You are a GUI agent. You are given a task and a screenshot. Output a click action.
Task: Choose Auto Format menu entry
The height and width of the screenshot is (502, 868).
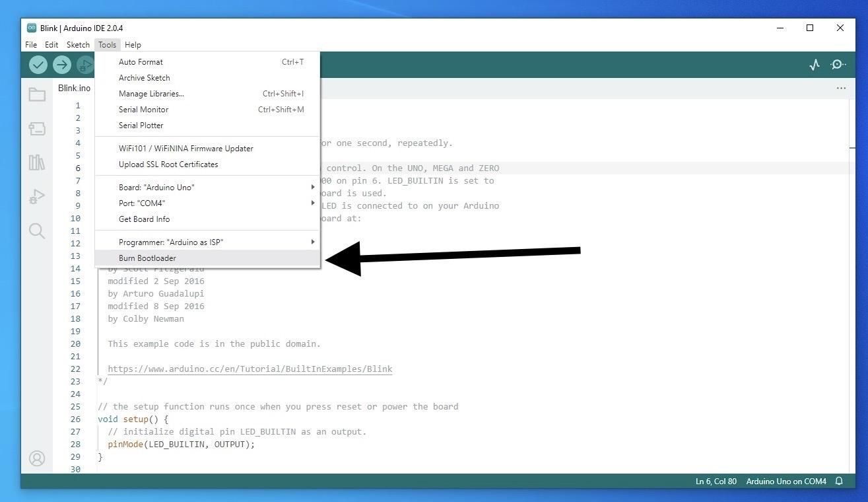click(x=207, y=62)
